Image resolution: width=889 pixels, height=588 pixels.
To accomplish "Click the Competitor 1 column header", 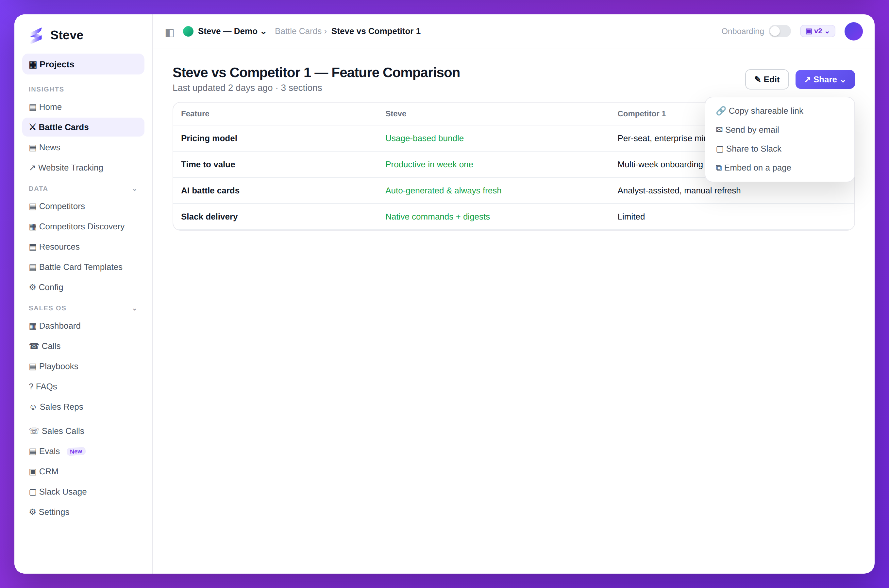I will coord(642,114).
